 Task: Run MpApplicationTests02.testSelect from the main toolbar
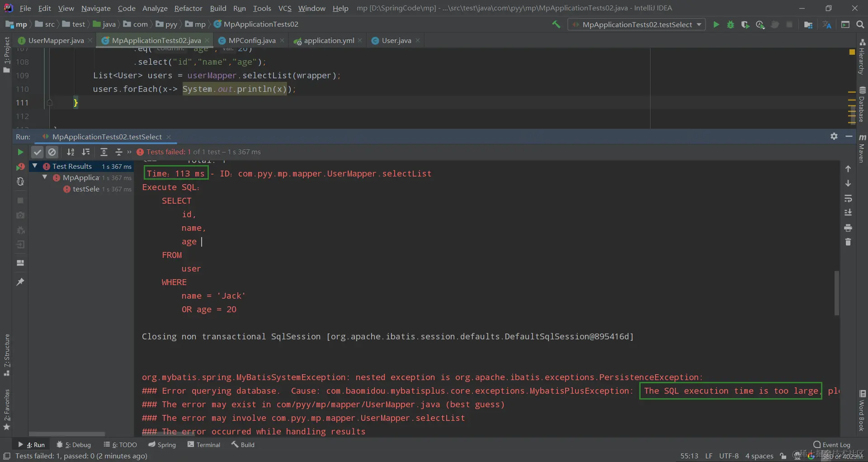(716, 24)
